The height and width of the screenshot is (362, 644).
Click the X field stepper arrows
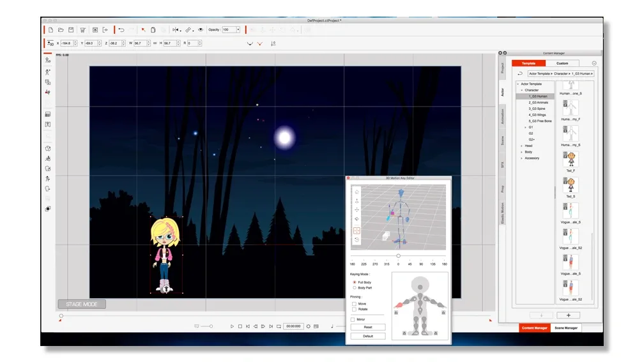75,43
